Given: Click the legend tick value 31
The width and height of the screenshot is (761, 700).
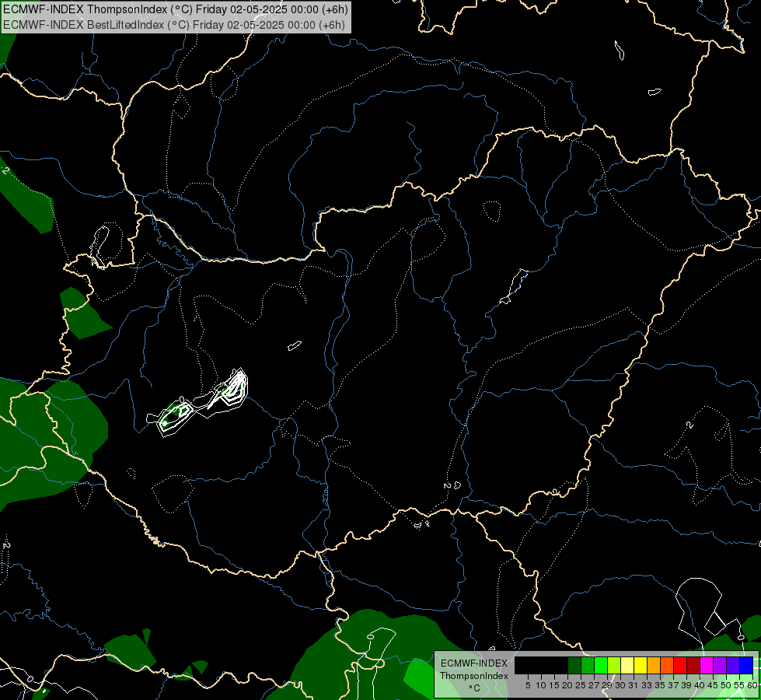Looking at the screenshot, I should click(x=634, y=685).
